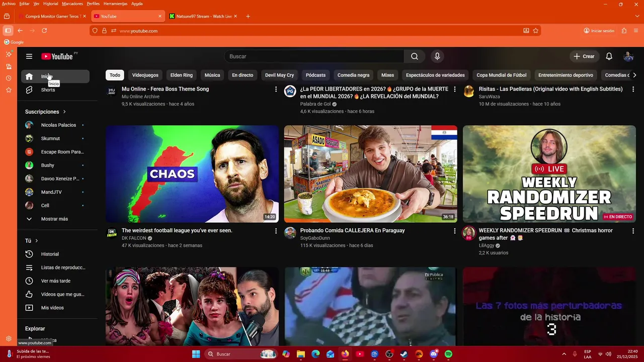The width and height of the screenshot is (644, 362).
Task: Switch to Comprá Monitor Gamer Teros tab
Action: tap(52, 16)
